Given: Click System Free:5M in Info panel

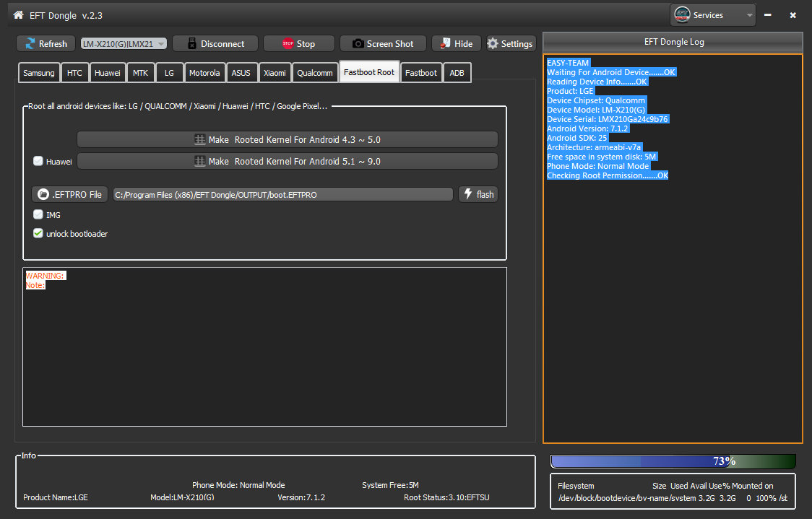Looking at the screenshot, I should click(390, 485).
